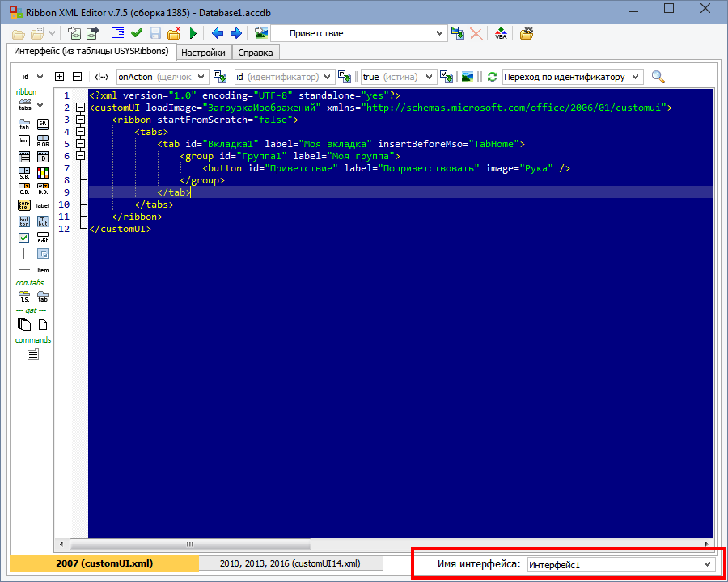The width and height of the screenshot is (728, 582).
Task: Click the image icon left of Приветствие box
Action: [x=261, y=33]
